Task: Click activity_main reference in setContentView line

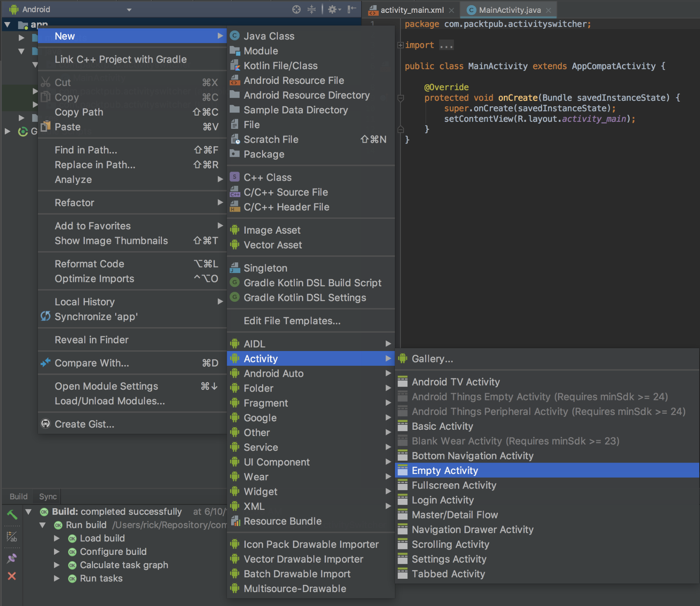Action: tap(594, 119)
